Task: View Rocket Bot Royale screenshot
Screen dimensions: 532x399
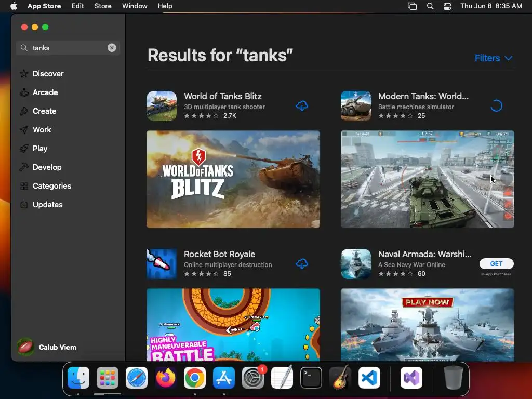Action: point(233,325)
